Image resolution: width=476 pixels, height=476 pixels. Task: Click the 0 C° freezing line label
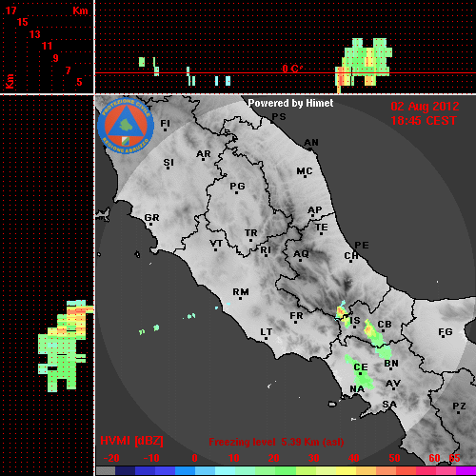click(x=292, y=69)
